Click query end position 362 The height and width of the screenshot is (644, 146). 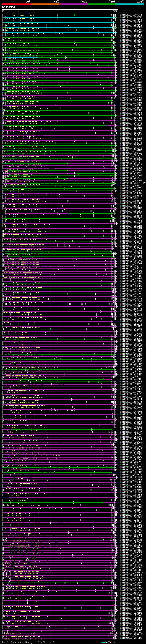tap(115, 11)
